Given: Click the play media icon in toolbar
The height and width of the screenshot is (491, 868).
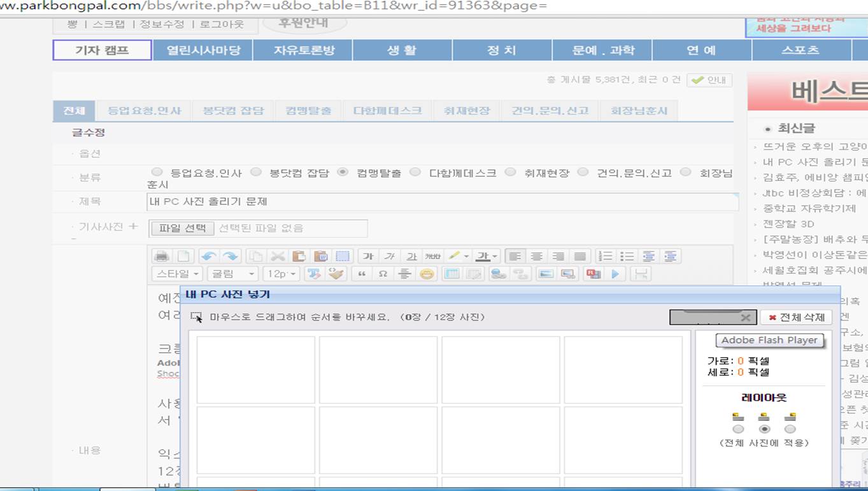Looking at the screenshot, I should 615,274.
